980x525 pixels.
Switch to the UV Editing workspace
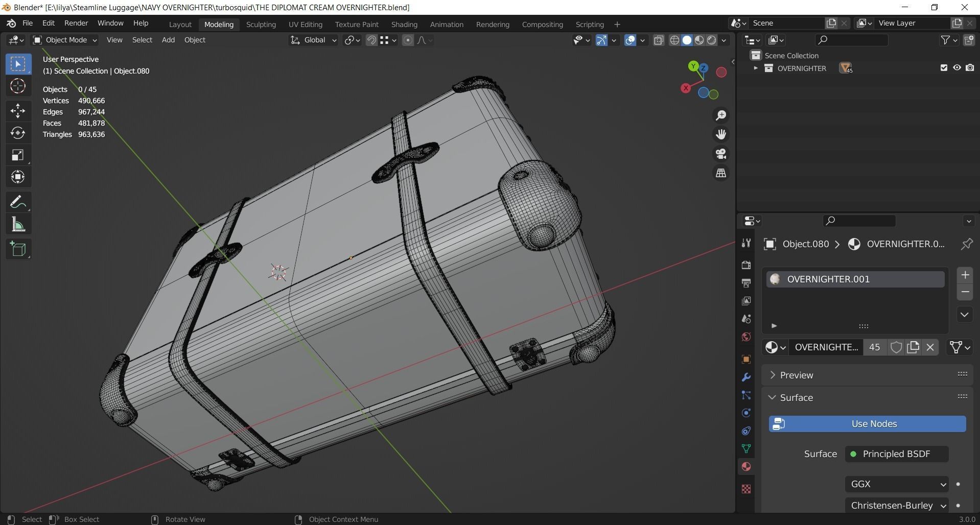(305, 25)
